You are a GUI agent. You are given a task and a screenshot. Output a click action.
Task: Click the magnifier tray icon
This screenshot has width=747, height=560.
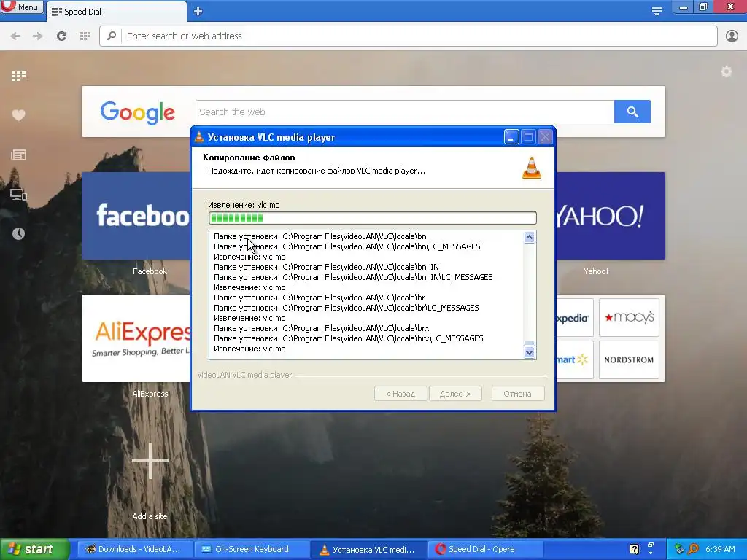(x=693, y=549)
